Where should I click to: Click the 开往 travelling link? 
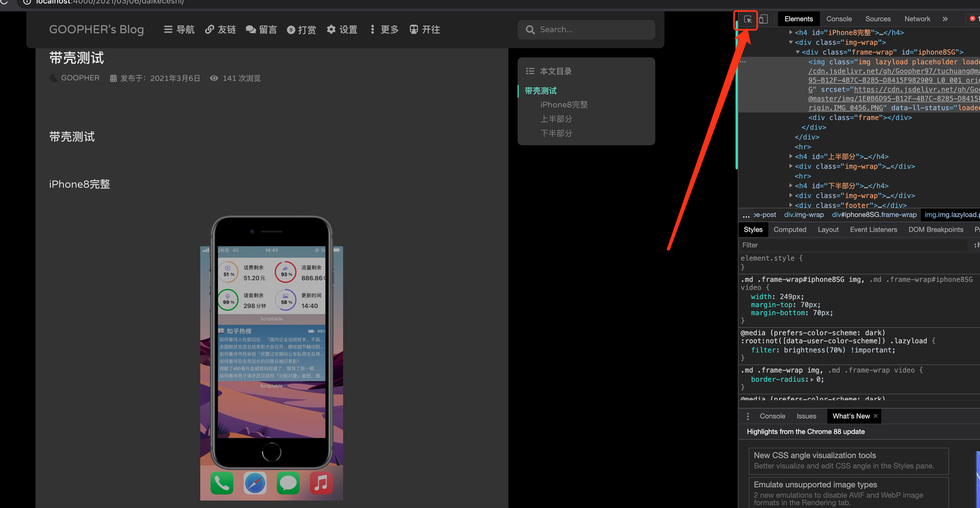click(x=425, y=29)
